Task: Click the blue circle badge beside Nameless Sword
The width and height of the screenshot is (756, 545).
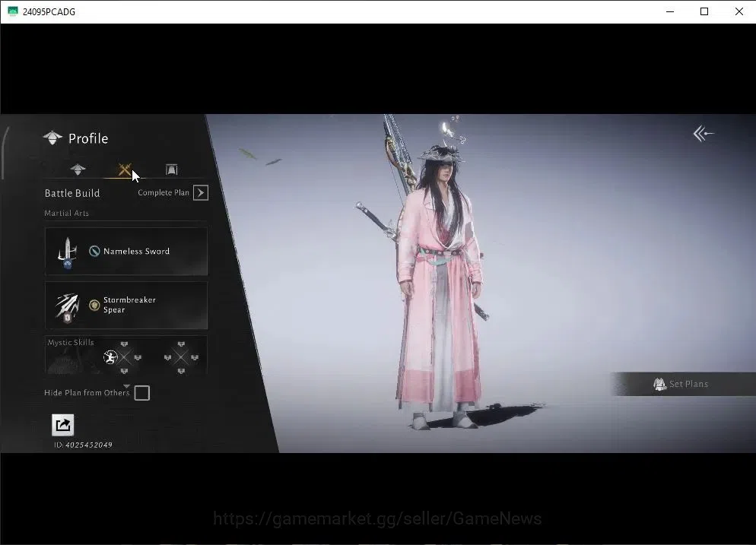Action: click(x=94, y=251)
